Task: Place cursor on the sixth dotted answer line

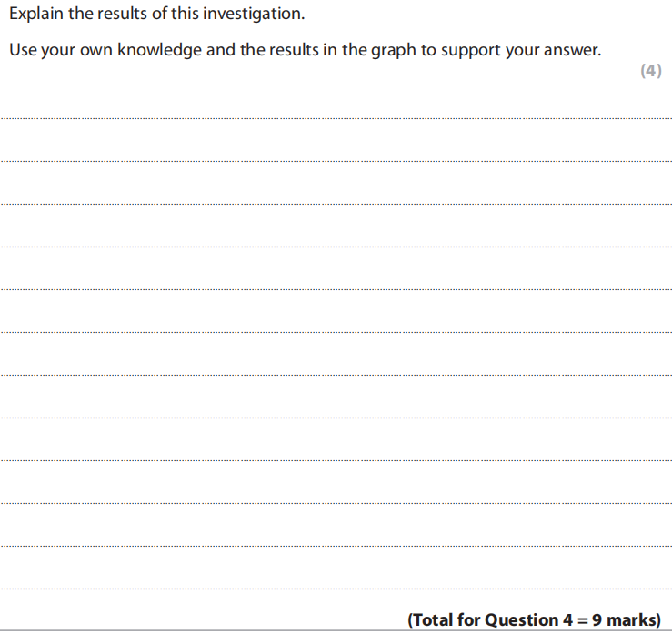Action: pos(336,332)
